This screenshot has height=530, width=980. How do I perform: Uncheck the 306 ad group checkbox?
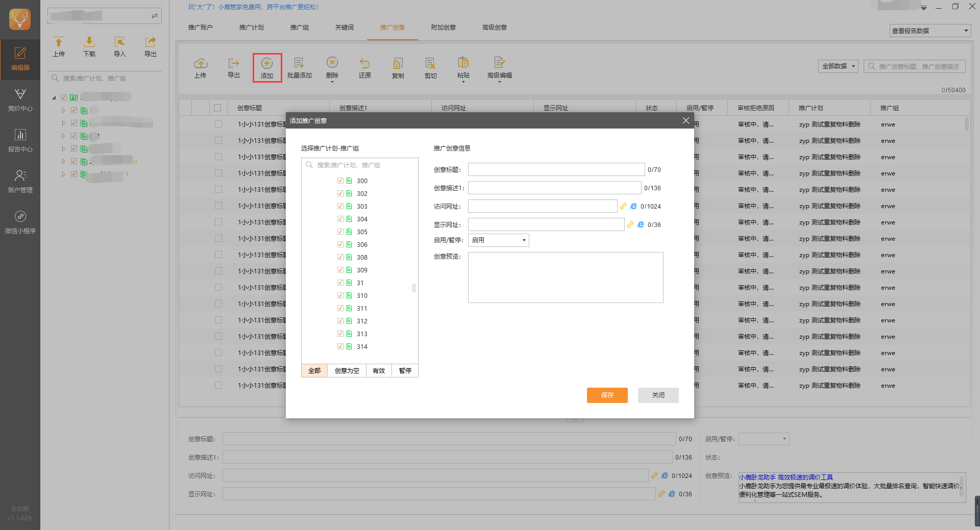[340, 244]
